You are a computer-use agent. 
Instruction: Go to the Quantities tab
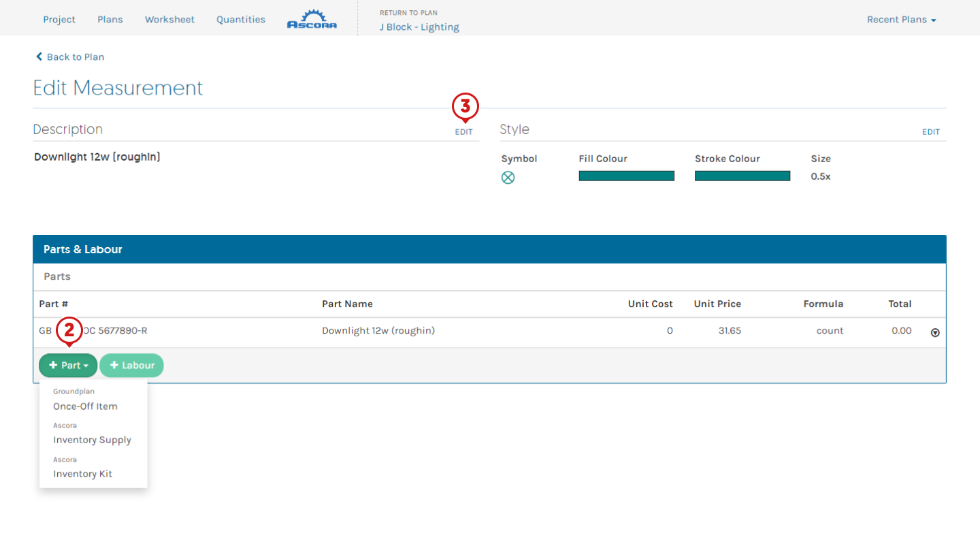tap(241, 20)
